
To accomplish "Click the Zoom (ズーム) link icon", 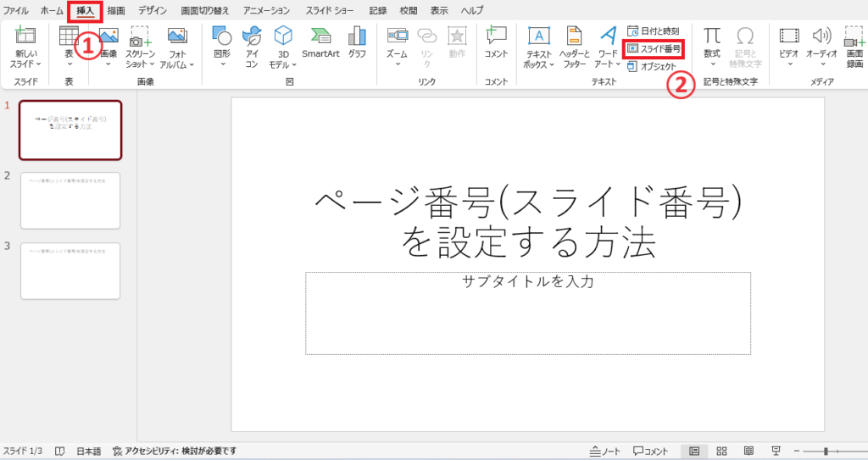I will coord(397,36).
